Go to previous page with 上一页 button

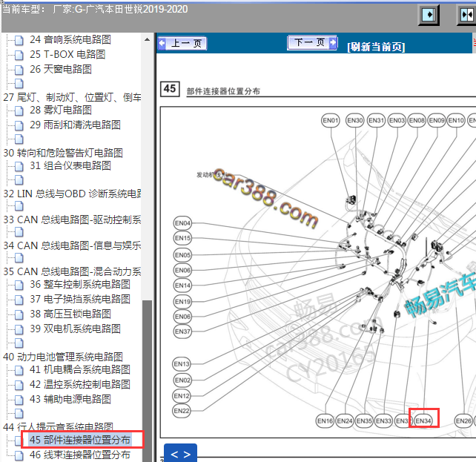pyautogui.click(x=182, y=43)
